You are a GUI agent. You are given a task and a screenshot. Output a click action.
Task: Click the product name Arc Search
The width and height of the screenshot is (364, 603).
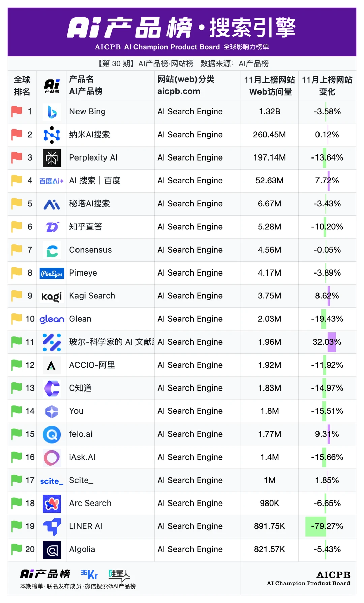point(90,503)
